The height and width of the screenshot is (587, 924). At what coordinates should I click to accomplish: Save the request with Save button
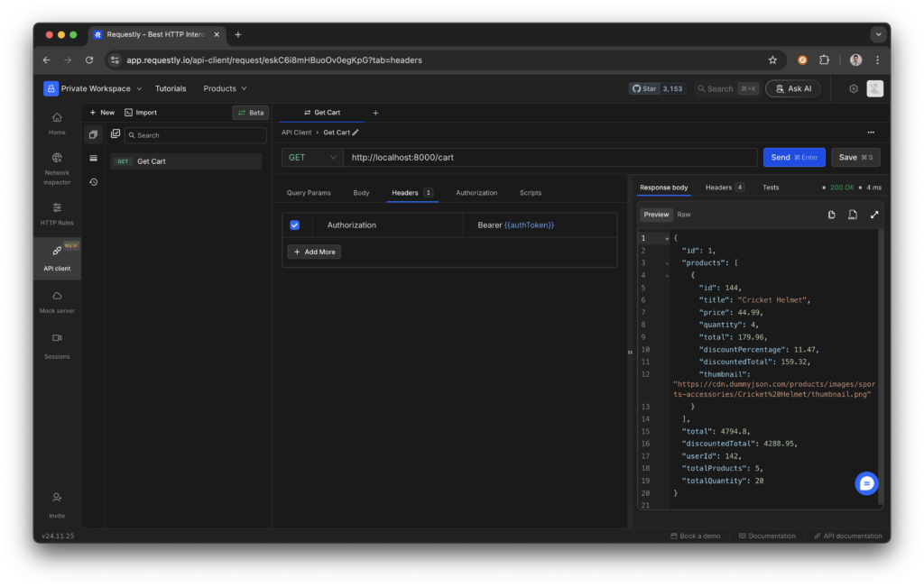click(x=855, y=157)
